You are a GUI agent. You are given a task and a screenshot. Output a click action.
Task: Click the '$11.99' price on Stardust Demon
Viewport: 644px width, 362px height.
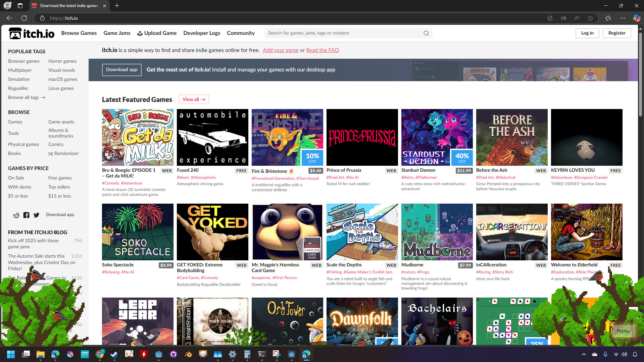(464, 171)
